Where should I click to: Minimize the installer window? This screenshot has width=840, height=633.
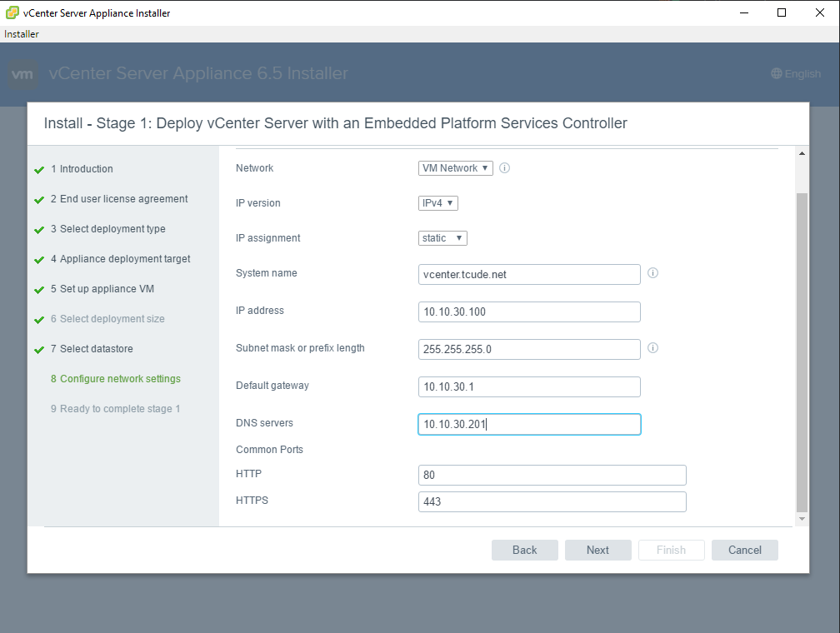click(x=744, y=12)
